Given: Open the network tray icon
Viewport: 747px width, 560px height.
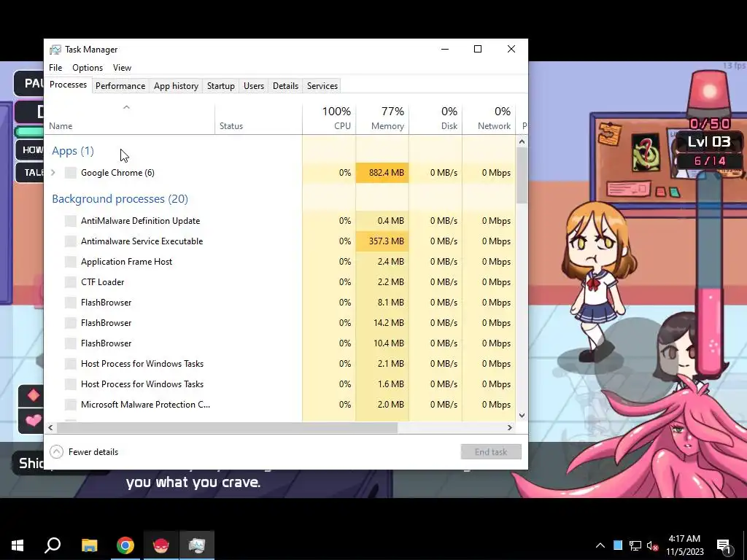Looking at the screenshot, I should (x=635, y=545).
